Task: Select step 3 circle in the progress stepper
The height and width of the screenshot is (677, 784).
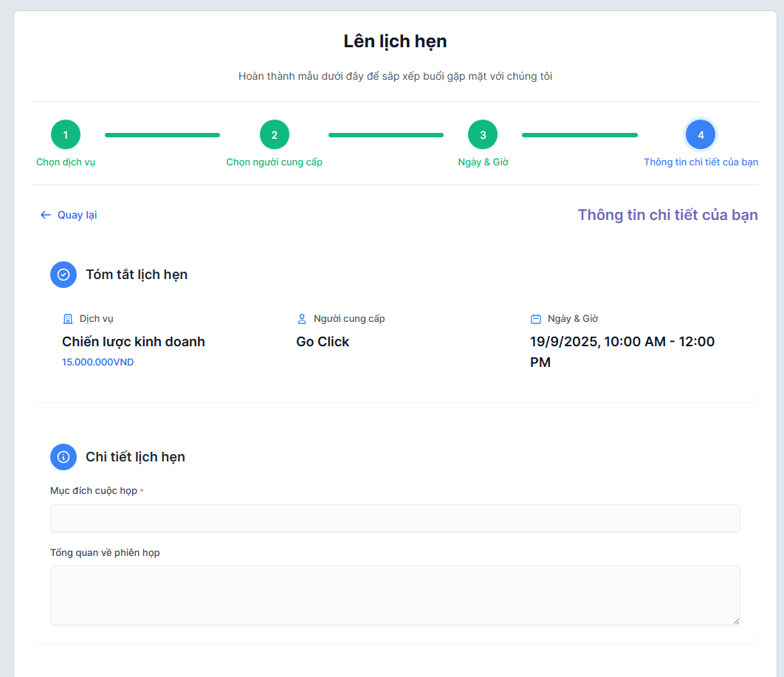Action: point(483,135)
